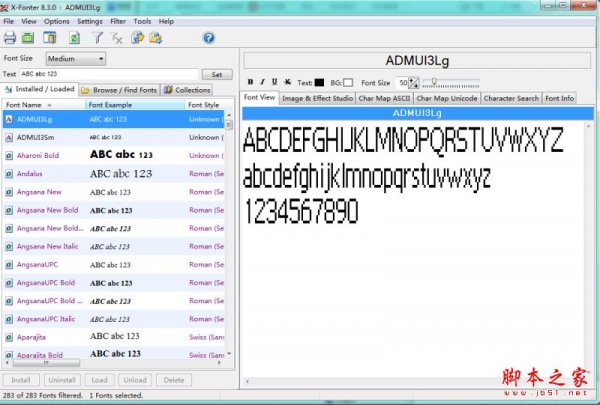
Task: Click the sample Text input field
Action: [109, 74]
